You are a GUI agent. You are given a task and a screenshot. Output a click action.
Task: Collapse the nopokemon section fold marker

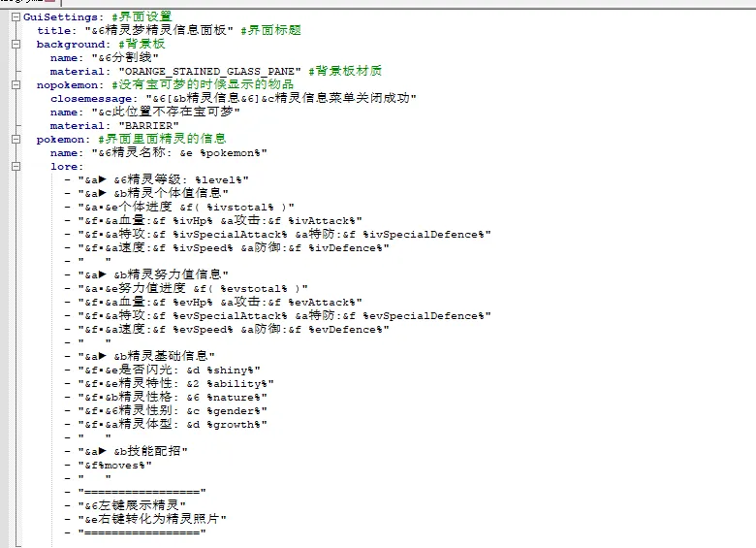[x=16, y=85]
